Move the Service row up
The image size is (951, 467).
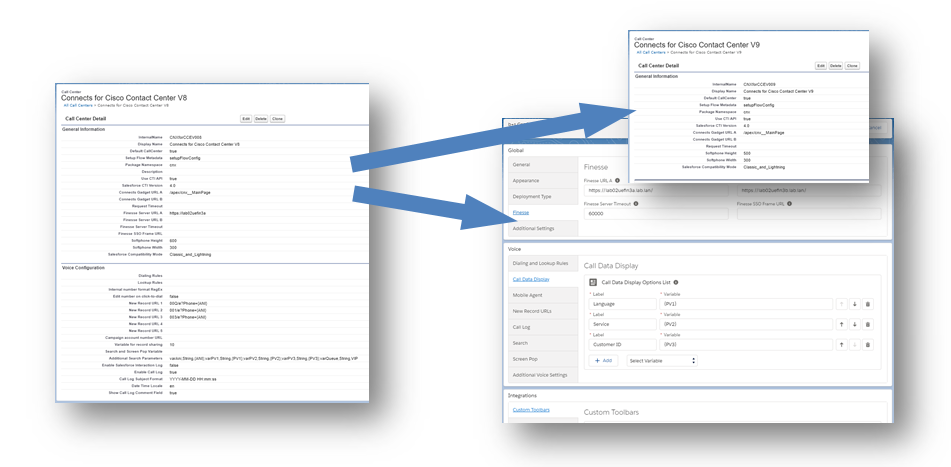[842, 324]
